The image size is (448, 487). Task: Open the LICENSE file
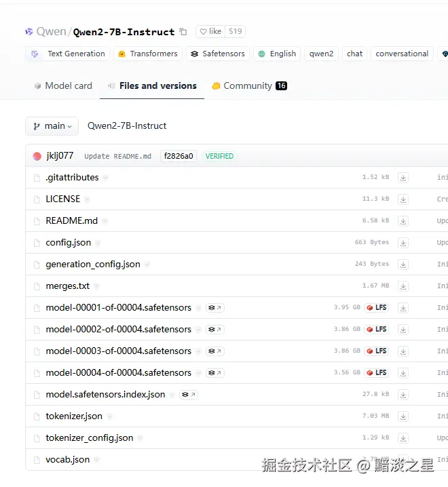[x=63, y=199]
